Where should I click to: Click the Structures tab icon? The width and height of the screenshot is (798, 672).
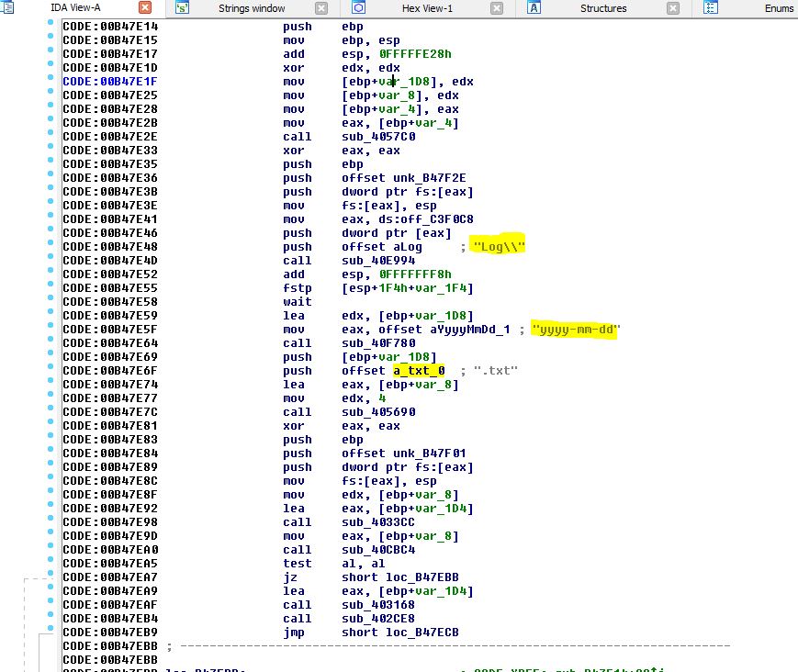click(x=534, y=8)
